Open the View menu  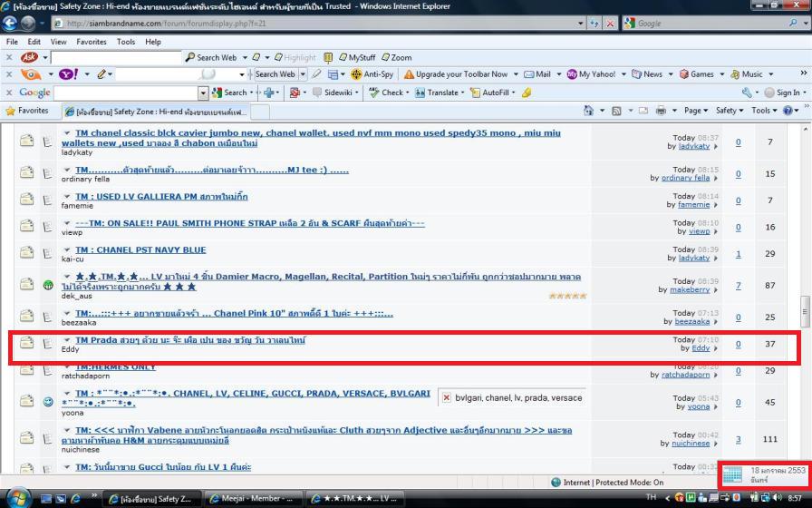click(x=59, y=42)
